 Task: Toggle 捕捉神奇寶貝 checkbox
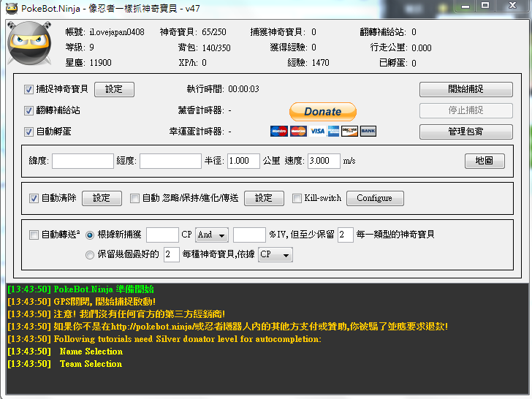[x=28, y=90]
